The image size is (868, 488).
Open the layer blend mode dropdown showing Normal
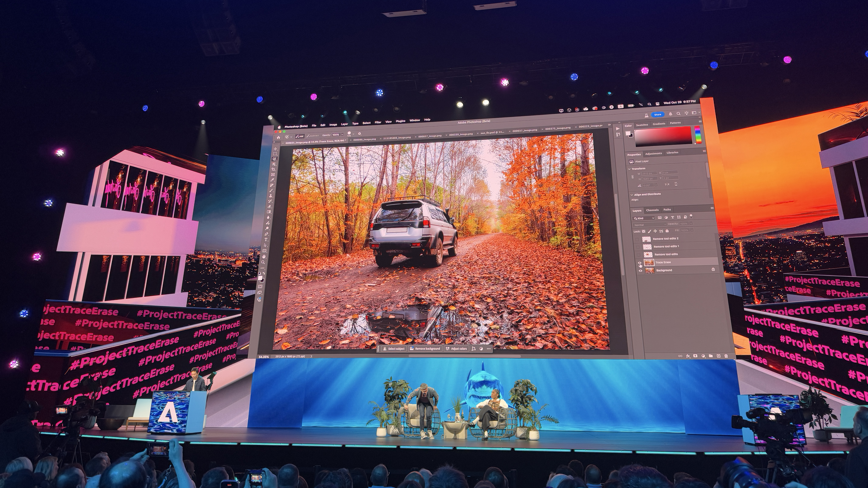coord(650,225)
